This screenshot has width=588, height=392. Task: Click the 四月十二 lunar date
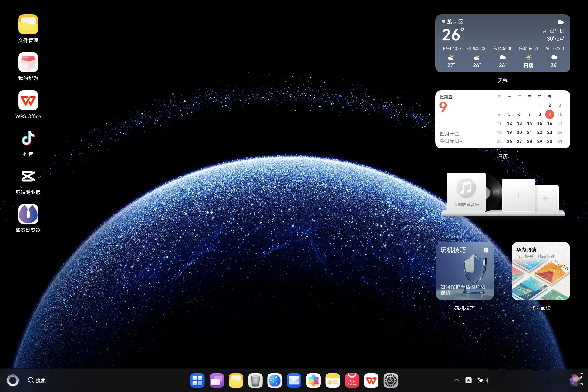449,134
